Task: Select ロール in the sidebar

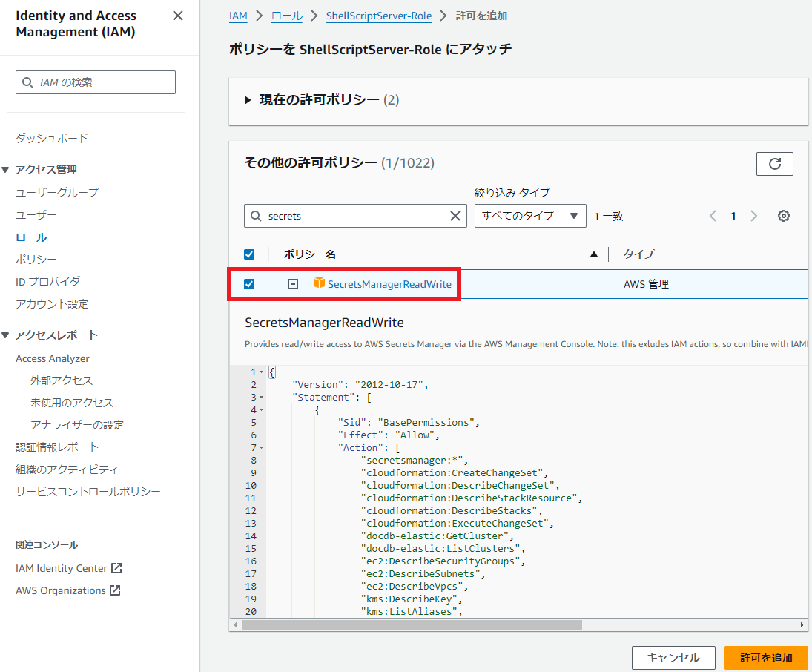Action: click(31, 237)
